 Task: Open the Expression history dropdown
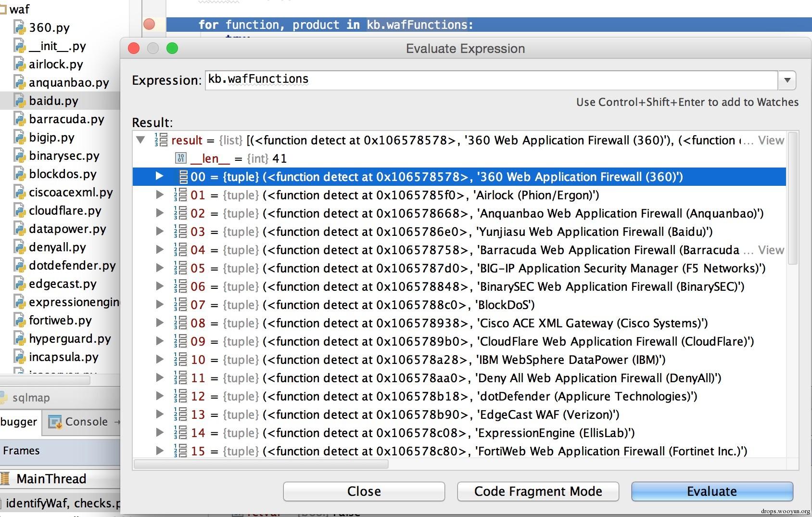tap(787, 80)
